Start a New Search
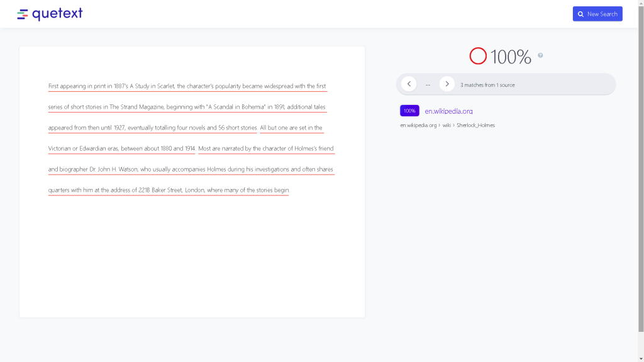This screenshot has height=362, width=644. [597, 14]
